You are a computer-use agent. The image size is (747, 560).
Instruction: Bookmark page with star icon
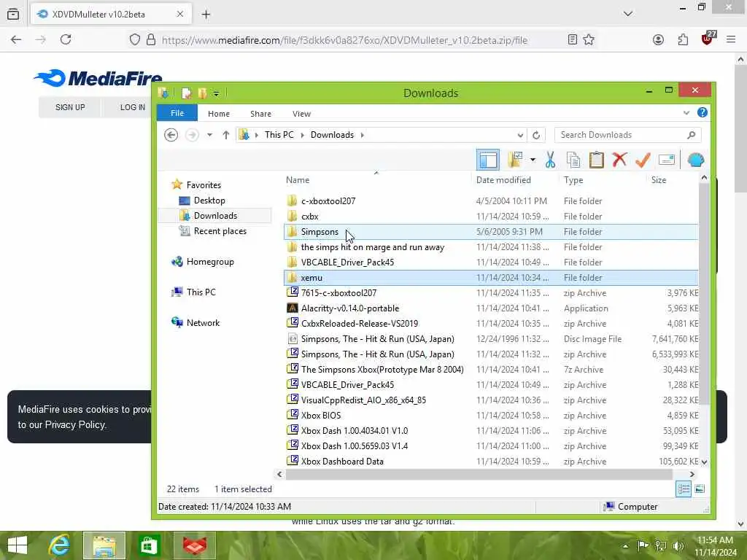coord(589,39)
